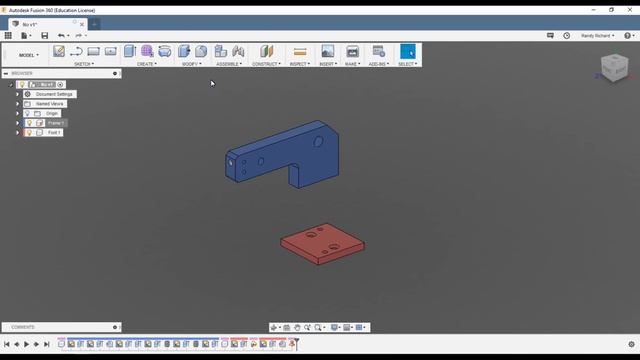The height and width of the screenshot is (360, 640).
Task: Open the File menu dropdown arrow
Action: (30, 36)
